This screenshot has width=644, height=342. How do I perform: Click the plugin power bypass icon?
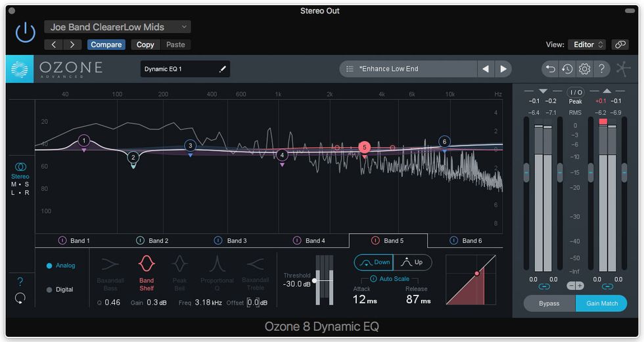25,32
